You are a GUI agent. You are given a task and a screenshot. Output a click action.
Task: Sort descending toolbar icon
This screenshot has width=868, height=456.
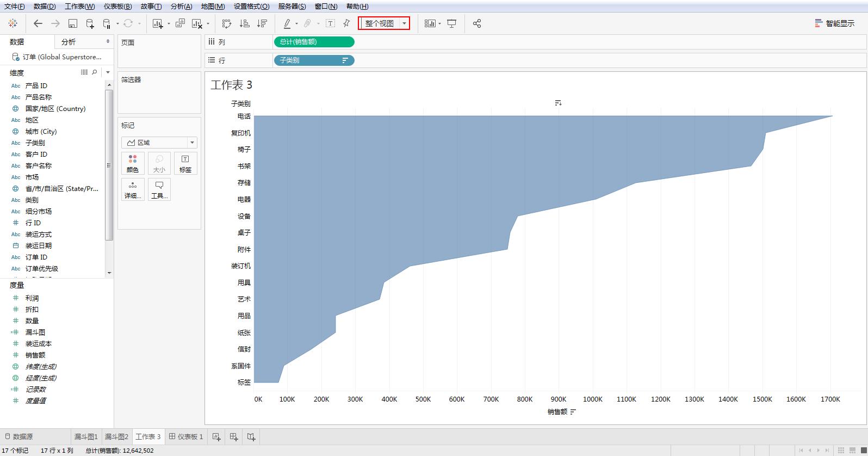(262, 23)
